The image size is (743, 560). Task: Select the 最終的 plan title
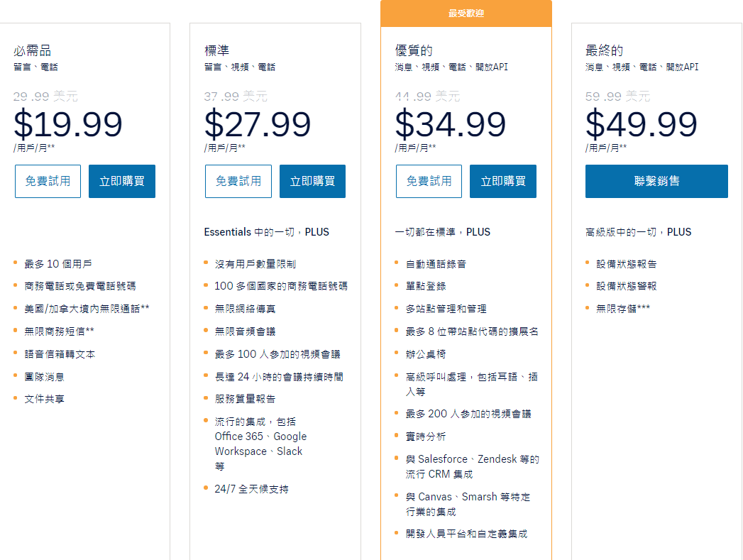click(x=605, y=51)
